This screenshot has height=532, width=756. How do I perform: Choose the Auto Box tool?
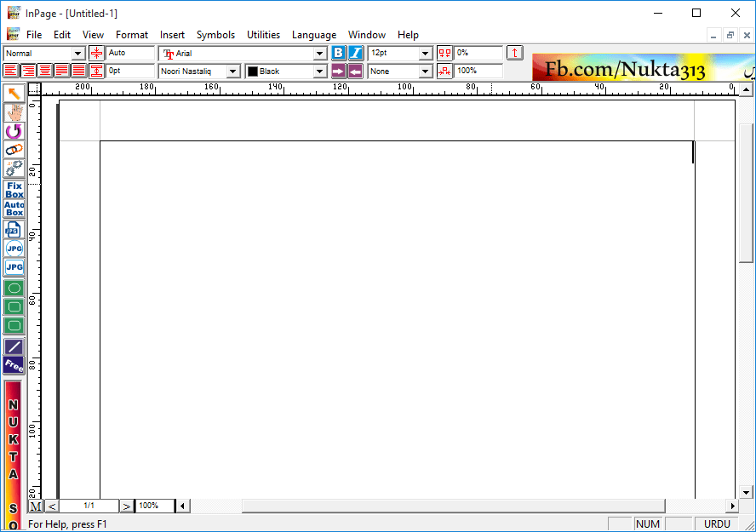coord(14,209)
